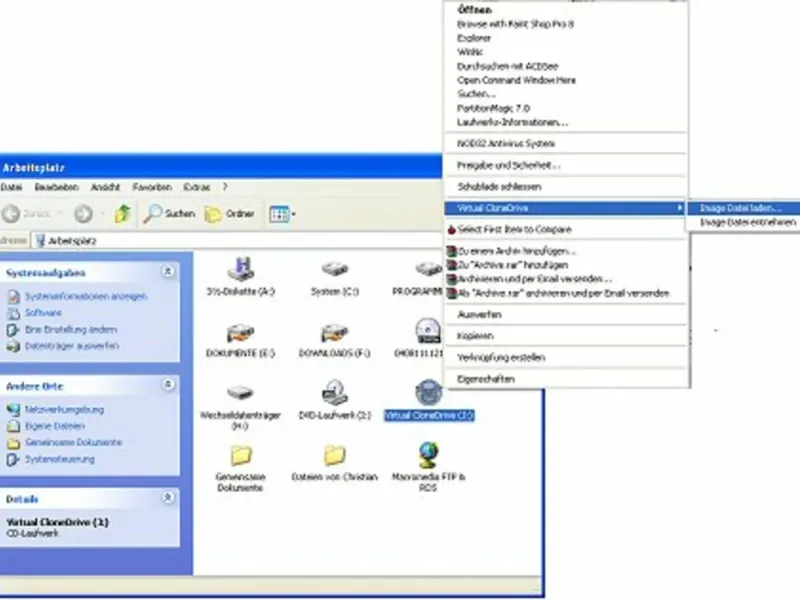Click the Up one folder icon
The image size is (800, 600).
click(122, 214)
